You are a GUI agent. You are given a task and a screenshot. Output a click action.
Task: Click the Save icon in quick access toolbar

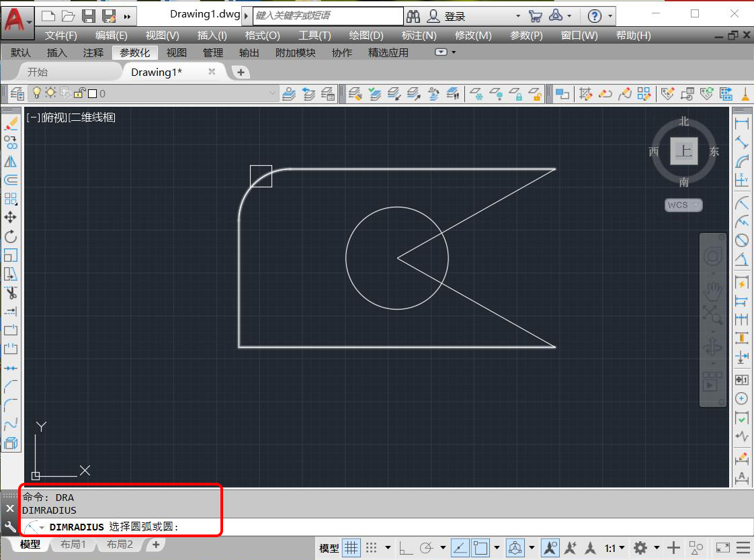pyautogui.click(x=89, y=16)
